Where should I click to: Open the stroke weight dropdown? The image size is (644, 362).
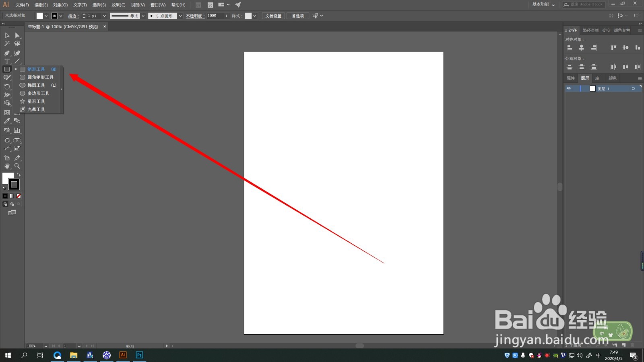(x=104, y=16)
